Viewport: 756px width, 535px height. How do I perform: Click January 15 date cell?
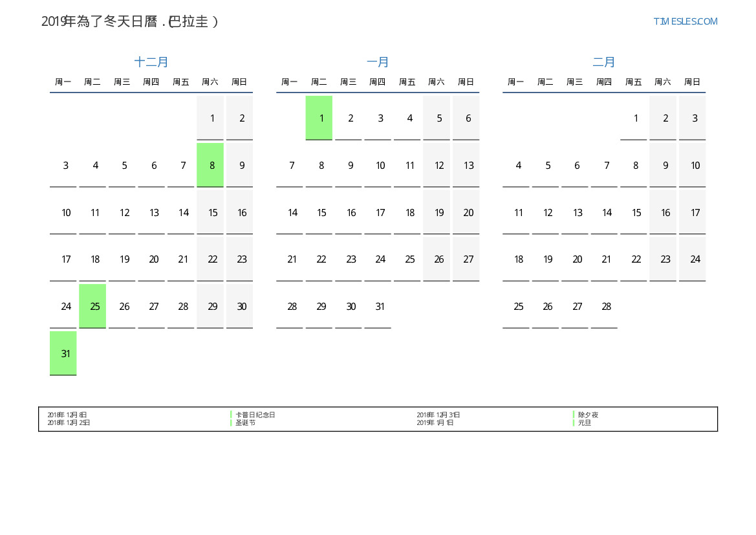(319, 212)
